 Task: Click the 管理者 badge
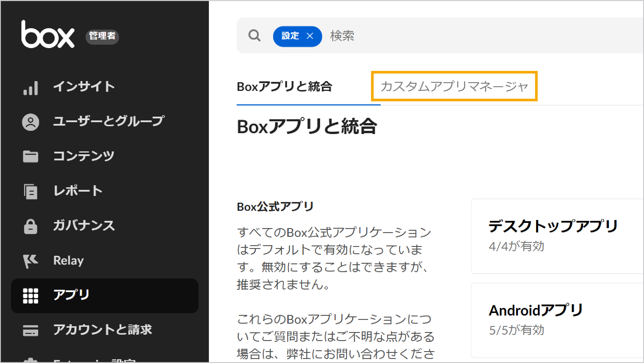(x=102, y=36)
